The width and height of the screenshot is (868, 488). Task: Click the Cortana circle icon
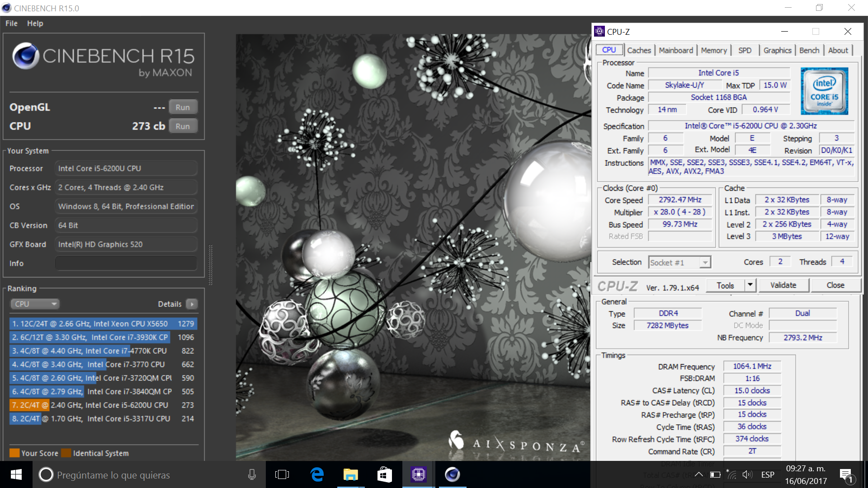point(46,474)
